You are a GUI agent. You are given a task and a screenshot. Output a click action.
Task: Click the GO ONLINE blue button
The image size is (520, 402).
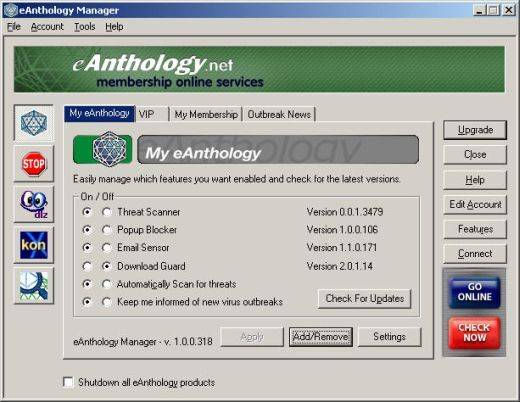pos(474,292)
